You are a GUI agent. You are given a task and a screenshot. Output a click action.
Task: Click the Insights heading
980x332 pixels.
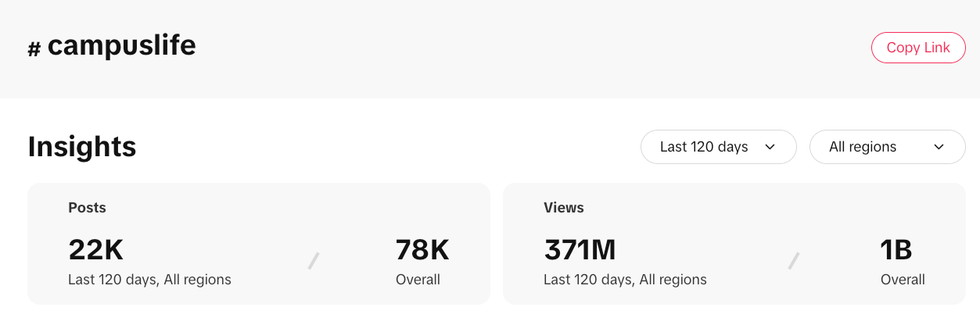point(82,146)
